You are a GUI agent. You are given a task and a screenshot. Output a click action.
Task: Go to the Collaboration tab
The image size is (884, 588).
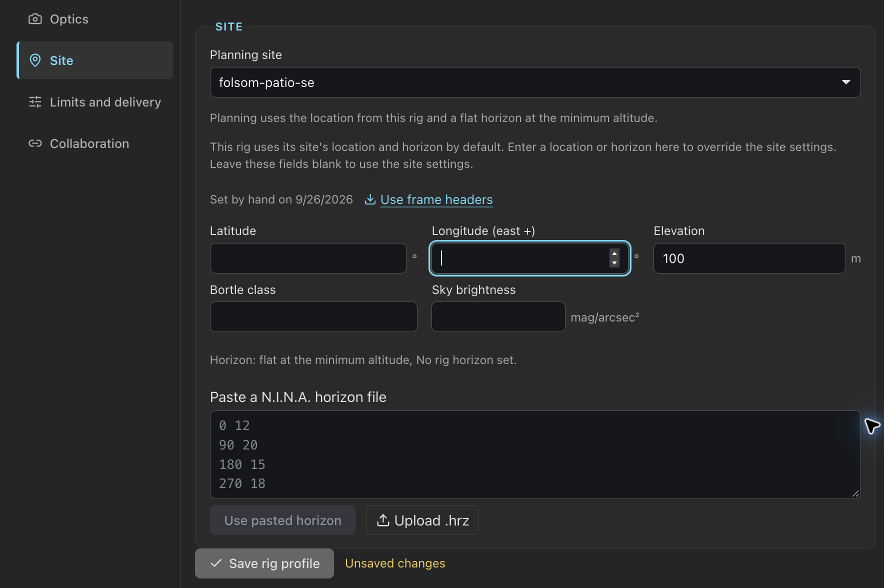point(94,143)
